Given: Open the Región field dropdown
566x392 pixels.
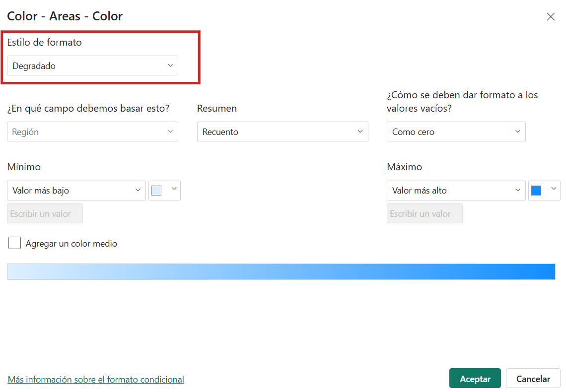Looking at the screenshot, I should click(92, 131).
